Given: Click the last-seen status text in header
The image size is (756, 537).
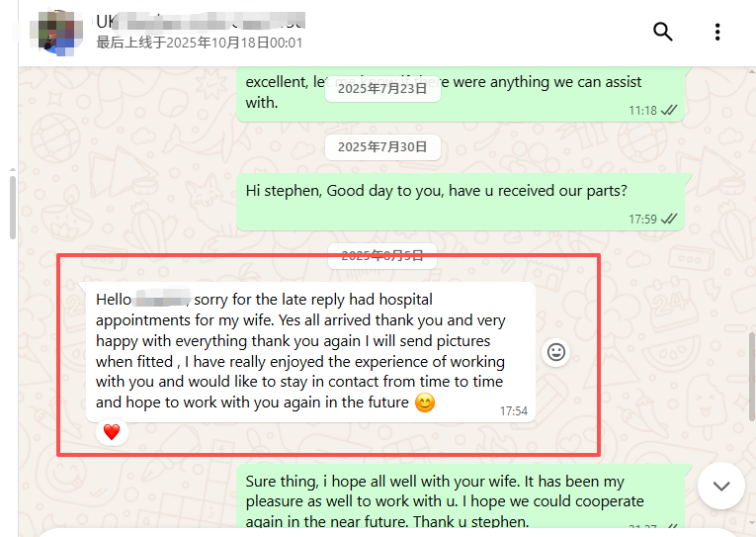Looking at the screenshot, I should click(200, 43).
